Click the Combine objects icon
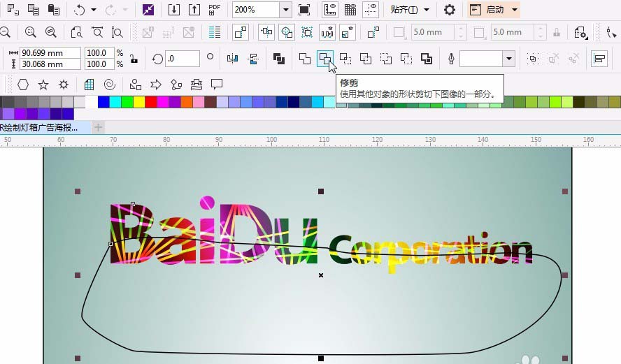The image size is (621, 364). [x=279, y=59]
